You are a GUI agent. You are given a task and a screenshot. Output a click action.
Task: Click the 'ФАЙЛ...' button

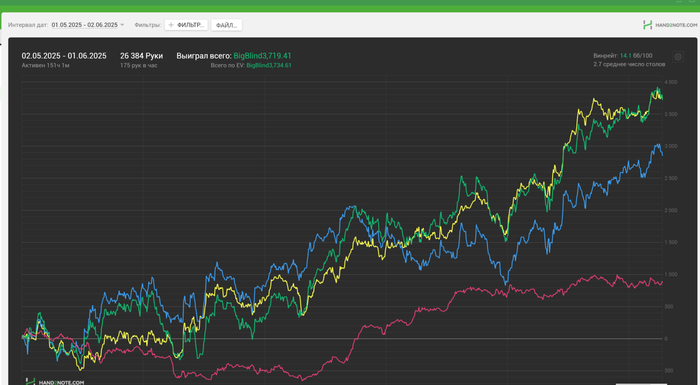pos(226,25)
